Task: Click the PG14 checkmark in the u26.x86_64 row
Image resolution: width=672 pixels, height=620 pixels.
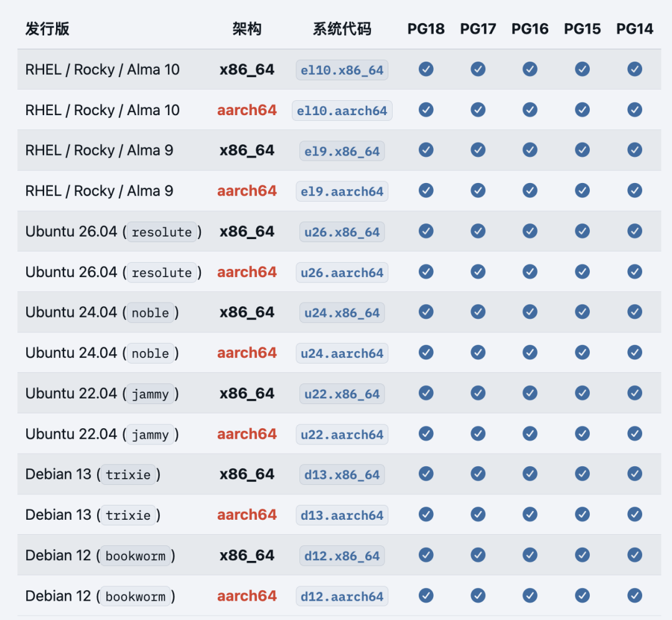Action: [635, 231]
